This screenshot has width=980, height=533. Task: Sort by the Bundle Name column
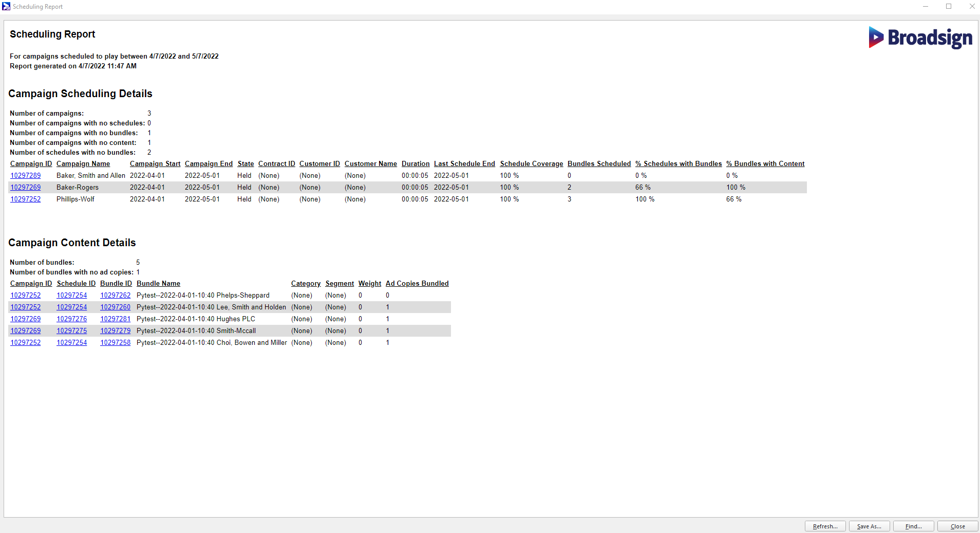coord(158,283)
